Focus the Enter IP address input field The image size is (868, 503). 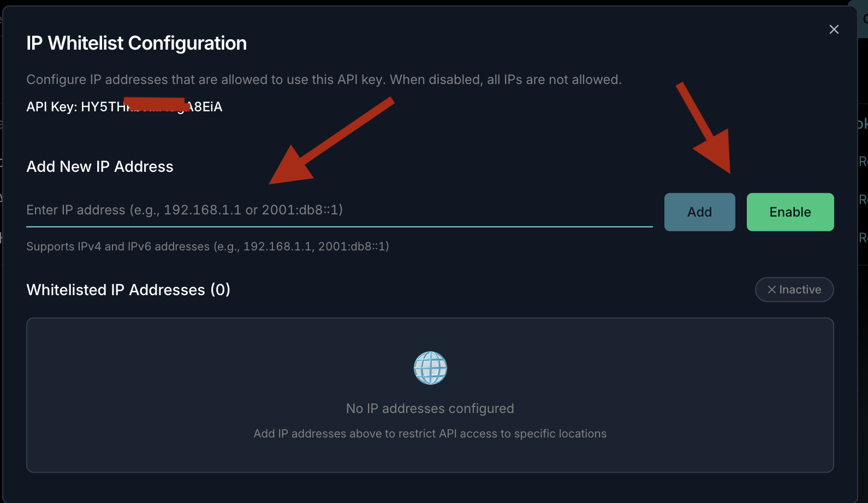coord(338,210)
